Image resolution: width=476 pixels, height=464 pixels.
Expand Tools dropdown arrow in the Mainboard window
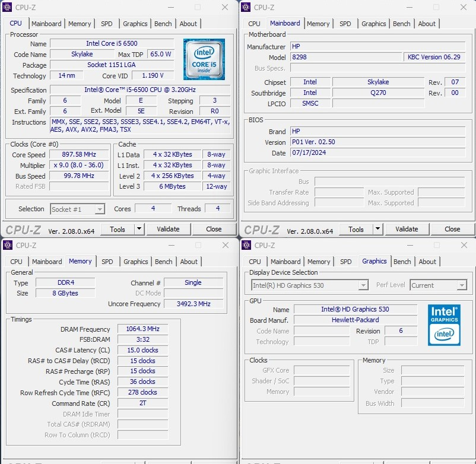(377, 229)
